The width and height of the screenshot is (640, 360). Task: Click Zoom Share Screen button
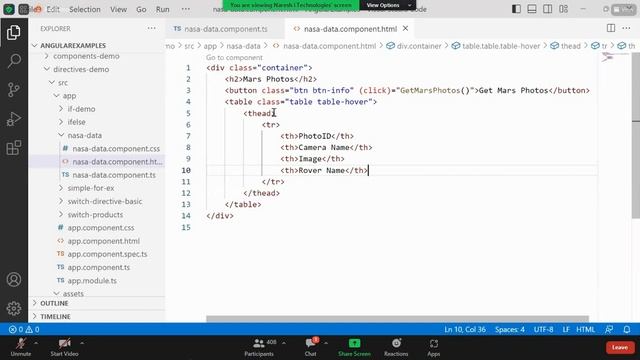click(354, 348)
